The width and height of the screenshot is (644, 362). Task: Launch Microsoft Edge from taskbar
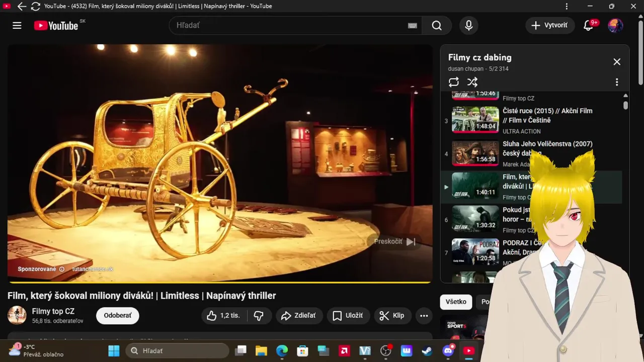pyautogui.click(x=282, y=350)
